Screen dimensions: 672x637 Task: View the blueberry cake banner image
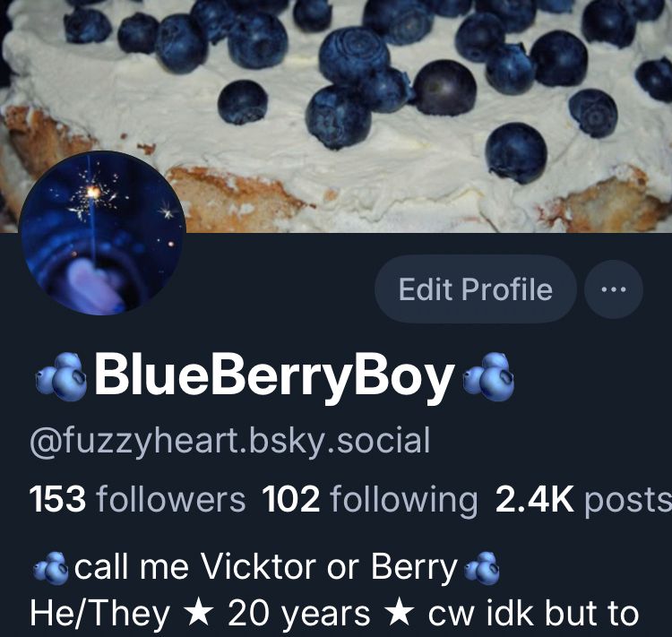(x=336, y=116)
